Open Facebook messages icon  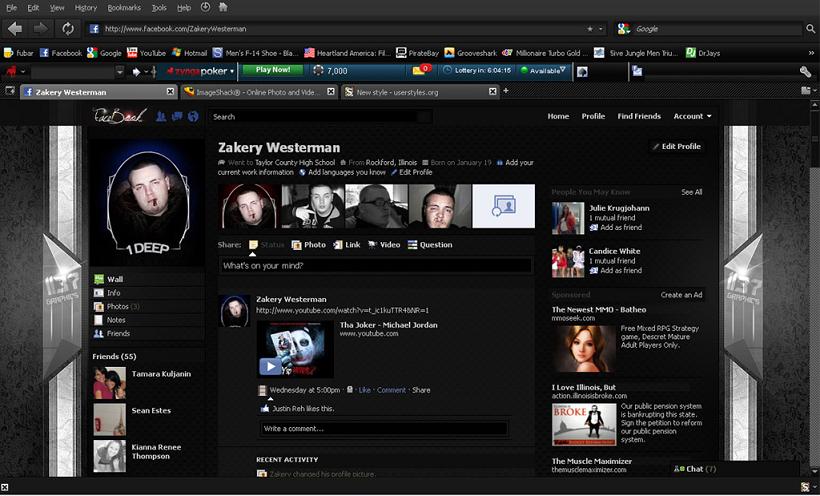pos(175,116)
